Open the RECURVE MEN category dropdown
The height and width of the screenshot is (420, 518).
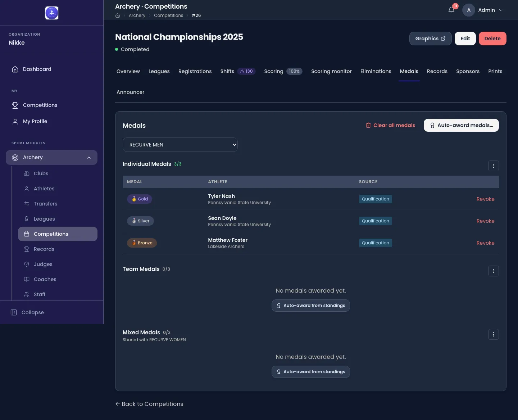[x=180, y=145]
